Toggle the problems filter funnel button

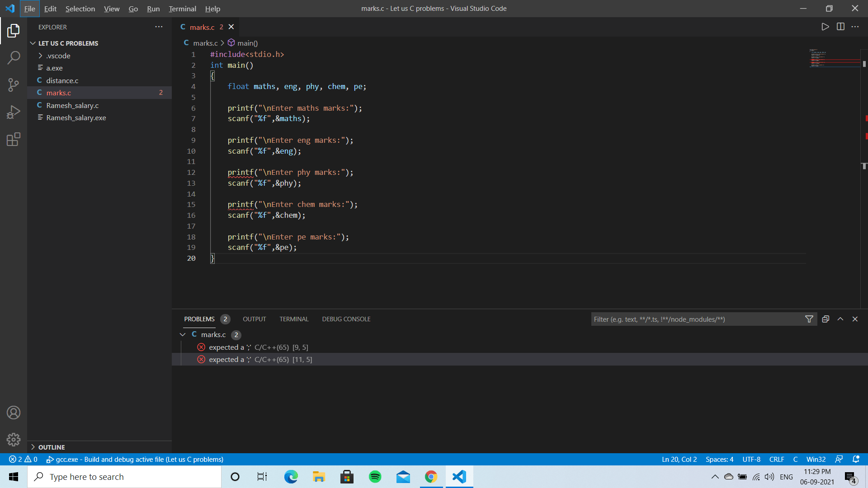point(809,319)
